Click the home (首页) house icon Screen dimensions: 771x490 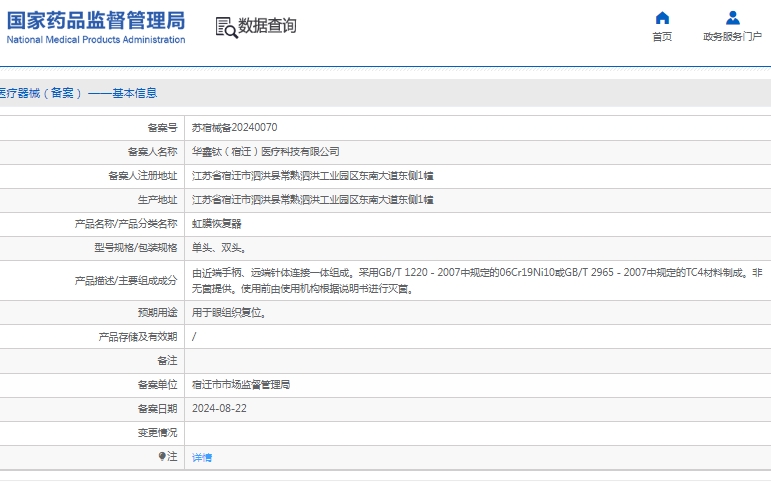coord(662,18)
